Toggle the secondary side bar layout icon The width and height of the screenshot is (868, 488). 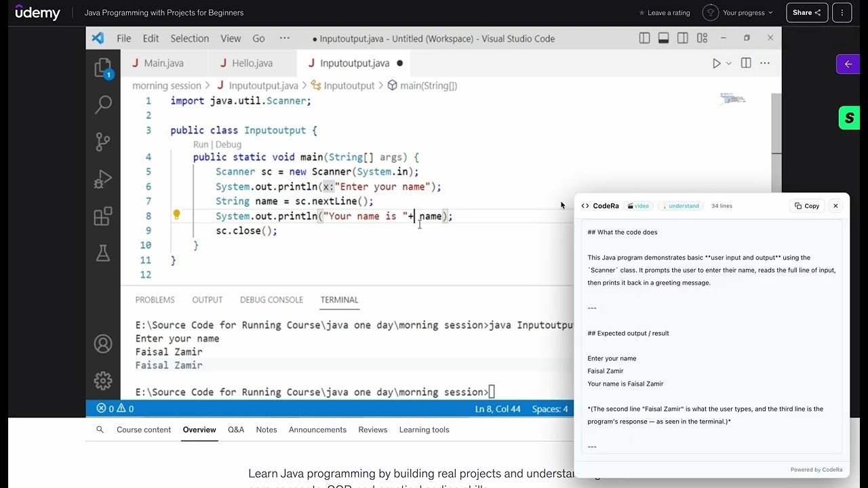[x=683, y=39]
